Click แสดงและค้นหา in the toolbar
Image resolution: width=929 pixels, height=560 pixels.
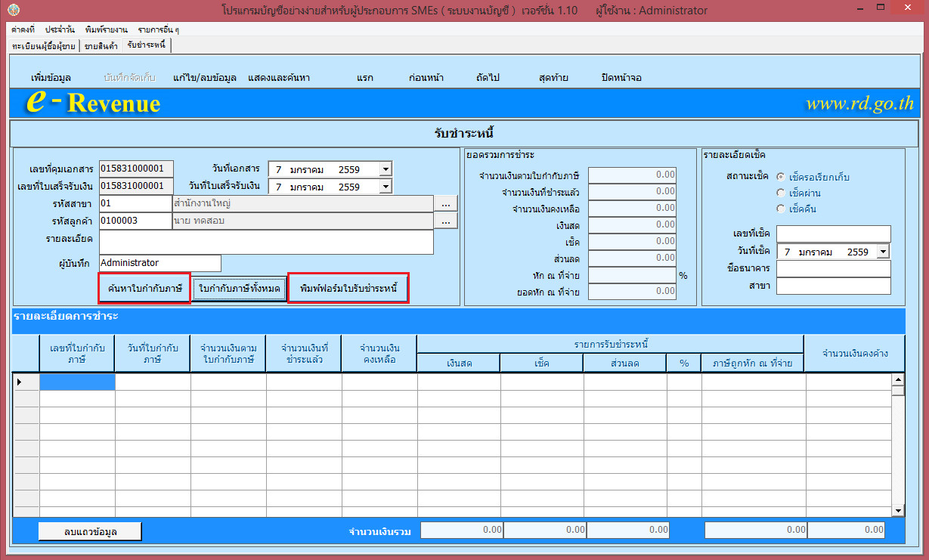[279, 78]
